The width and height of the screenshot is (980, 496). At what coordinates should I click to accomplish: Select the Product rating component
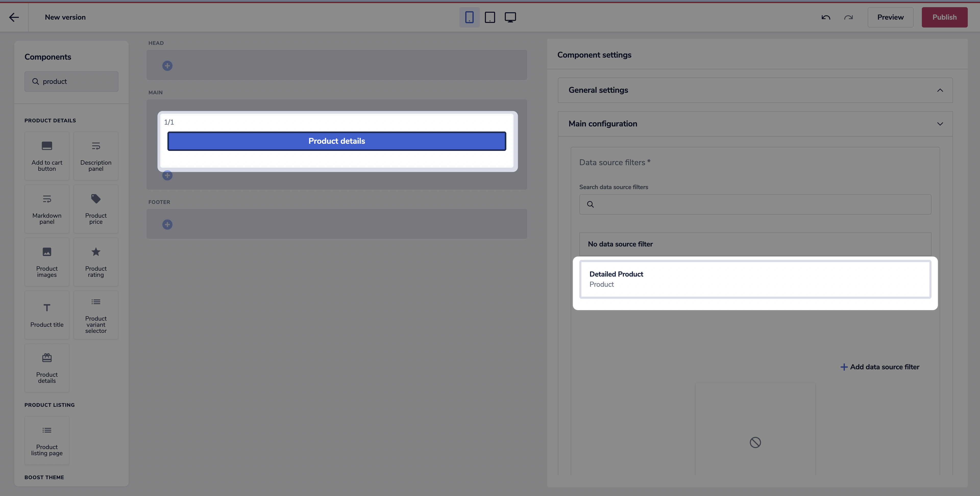pyautogui.click(x=96, y=262)
